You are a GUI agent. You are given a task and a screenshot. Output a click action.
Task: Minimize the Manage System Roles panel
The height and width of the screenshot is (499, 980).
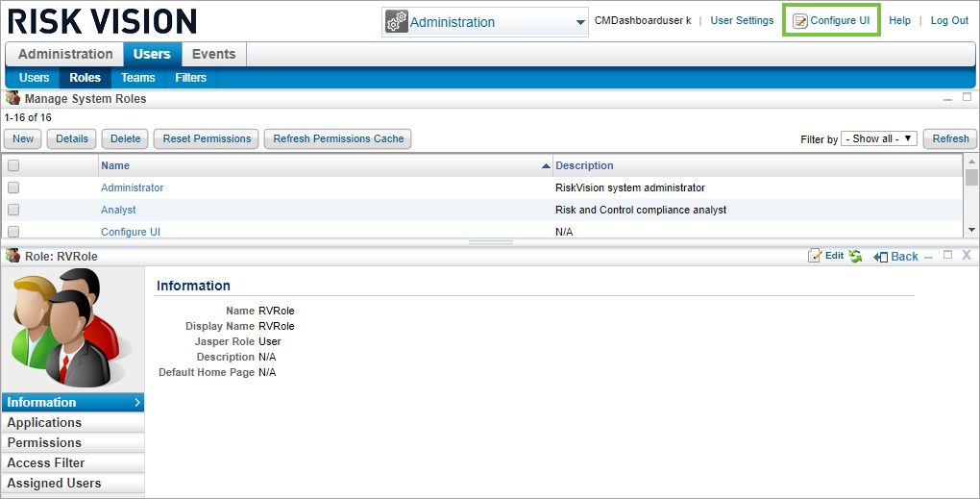coord(948,99)
